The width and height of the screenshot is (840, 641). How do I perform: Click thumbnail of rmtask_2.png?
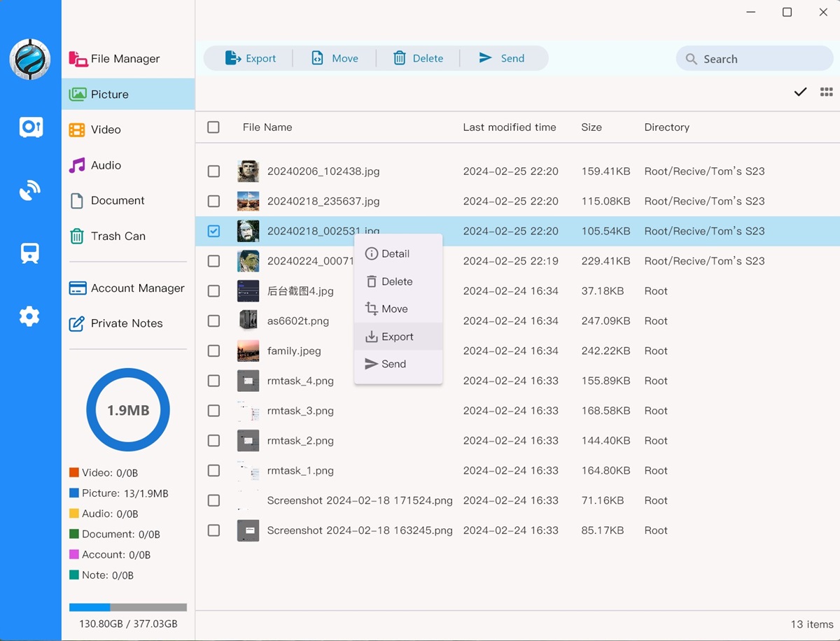tap(248, 441)
